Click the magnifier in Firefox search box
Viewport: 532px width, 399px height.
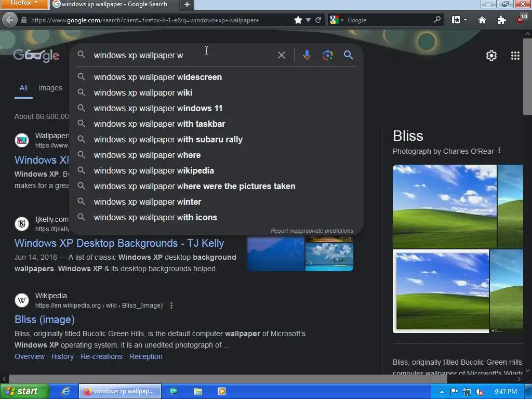(437, 20)
